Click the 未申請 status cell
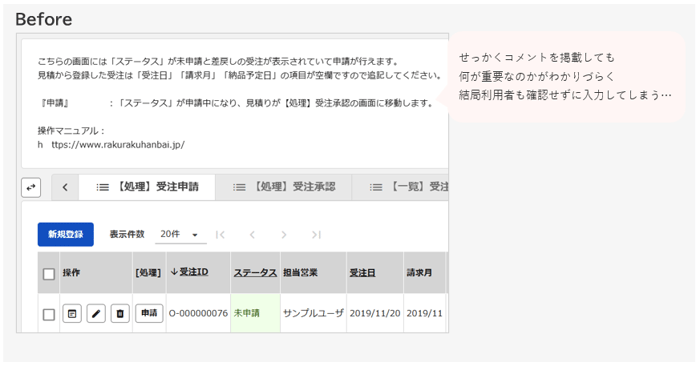 [x=255, y=313]
